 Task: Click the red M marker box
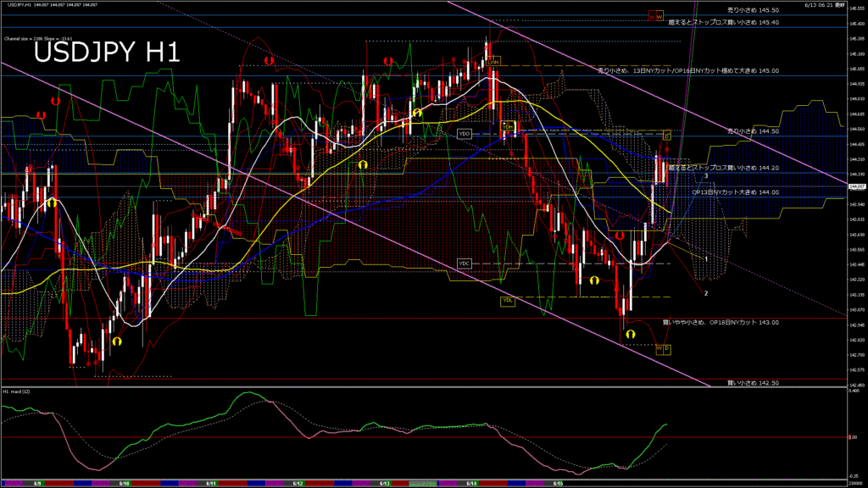[x=652, y=17]
